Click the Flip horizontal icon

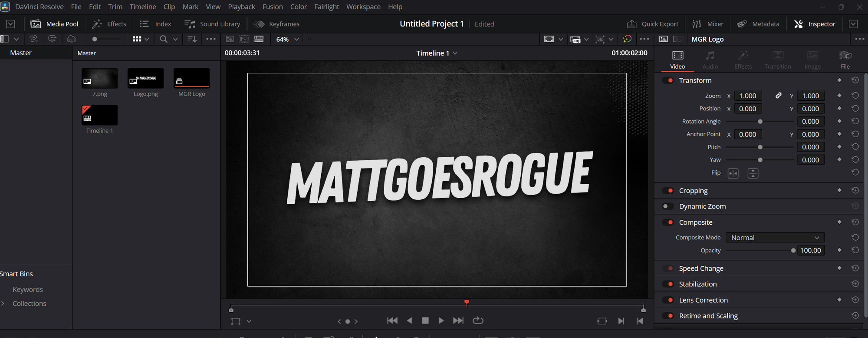(733, 173)
